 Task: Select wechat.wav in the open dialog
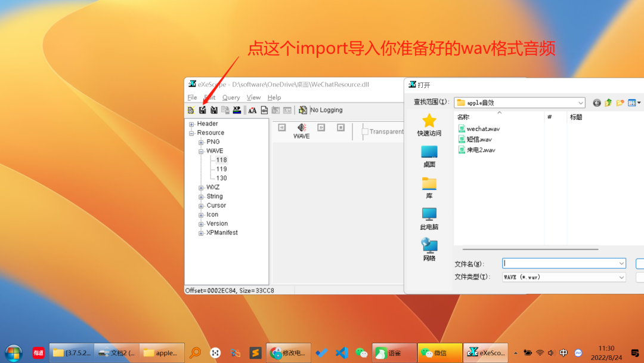click(x=479, y=129)
